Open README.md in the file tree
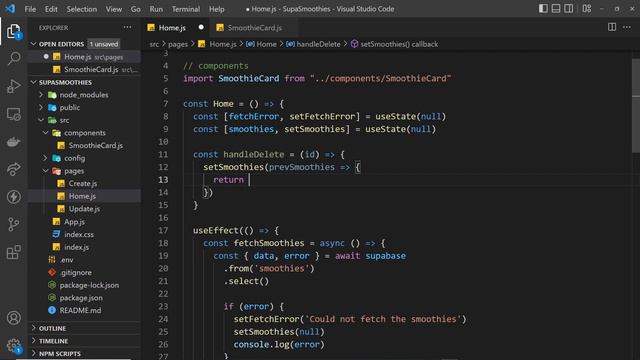 (80, 310)
